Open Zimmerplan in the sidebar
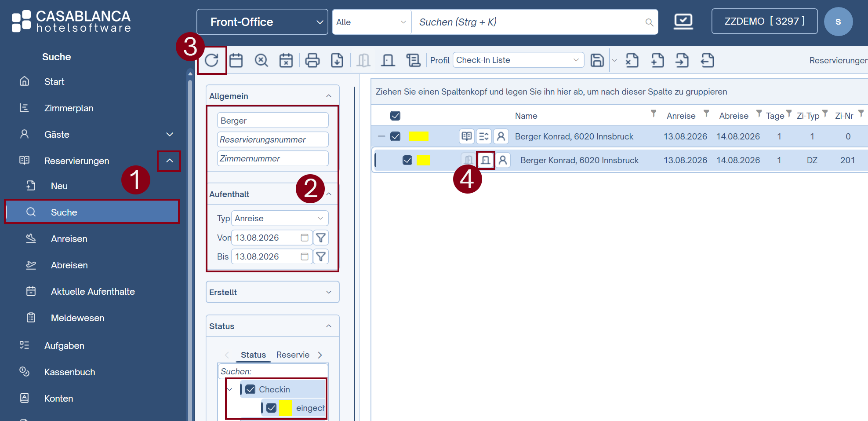Viewport: 868px width, 421px height. tap(69, 108)
